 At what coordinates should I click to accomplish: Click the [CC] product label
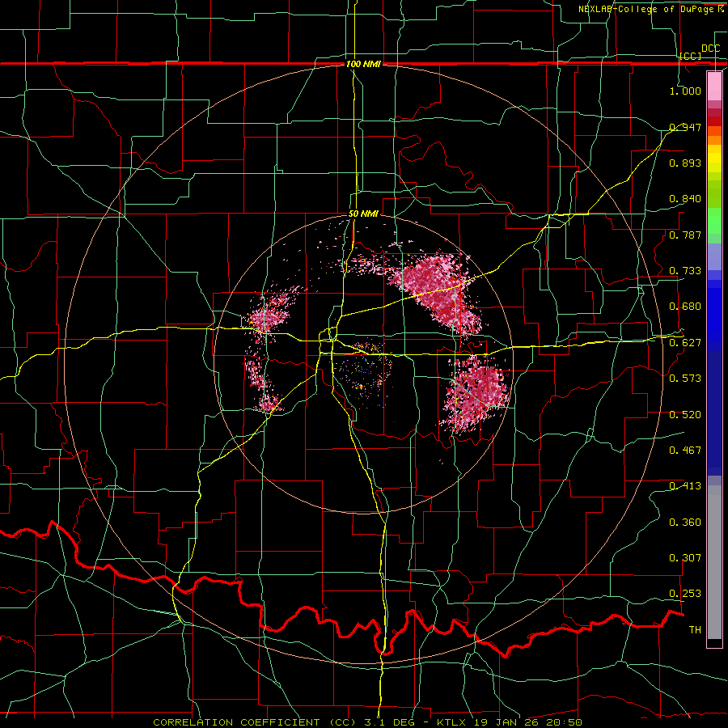691,56
